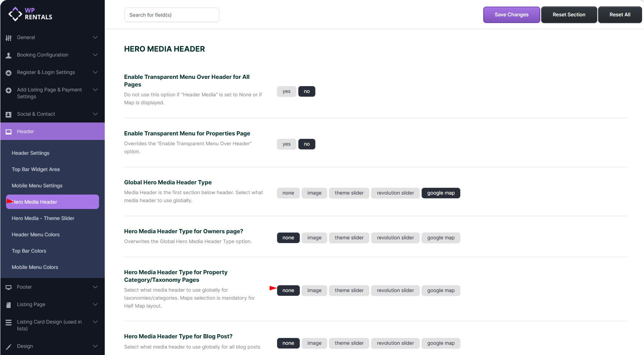Click the Save Changes button
This screenshot has height=355, width=644.
tap(511, 15)
